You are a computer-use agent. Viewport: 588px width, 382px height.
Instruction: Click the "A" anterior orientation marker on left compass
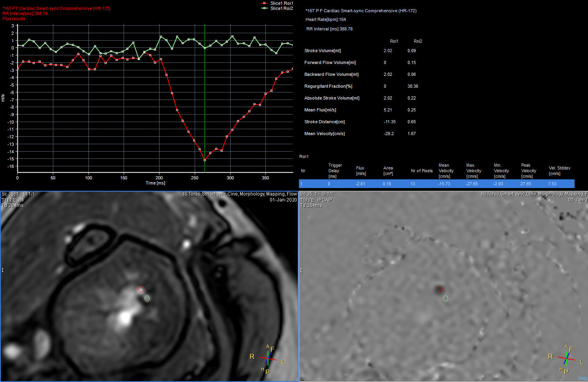click(268, 346)
